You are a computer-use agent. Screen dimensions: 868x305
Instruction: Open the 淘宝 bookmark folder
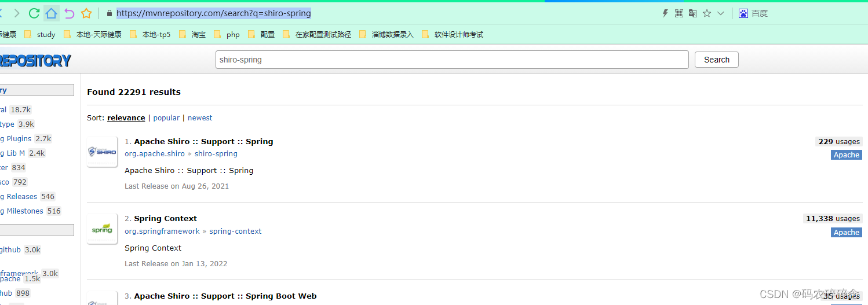[192, 34]
